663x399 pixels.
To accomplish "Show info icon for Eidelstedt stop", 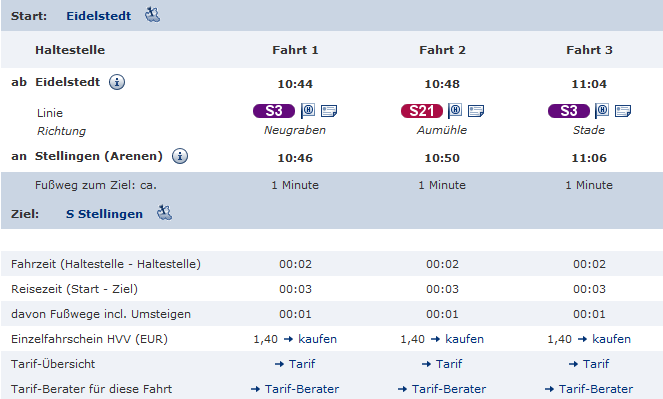I will click(117, 82).
